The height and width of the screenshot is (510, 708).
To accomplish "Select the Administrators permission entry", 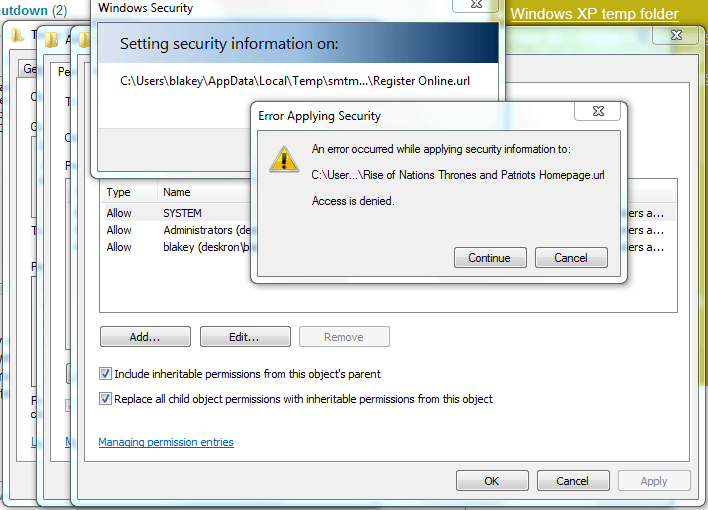I will pos(198,230).
